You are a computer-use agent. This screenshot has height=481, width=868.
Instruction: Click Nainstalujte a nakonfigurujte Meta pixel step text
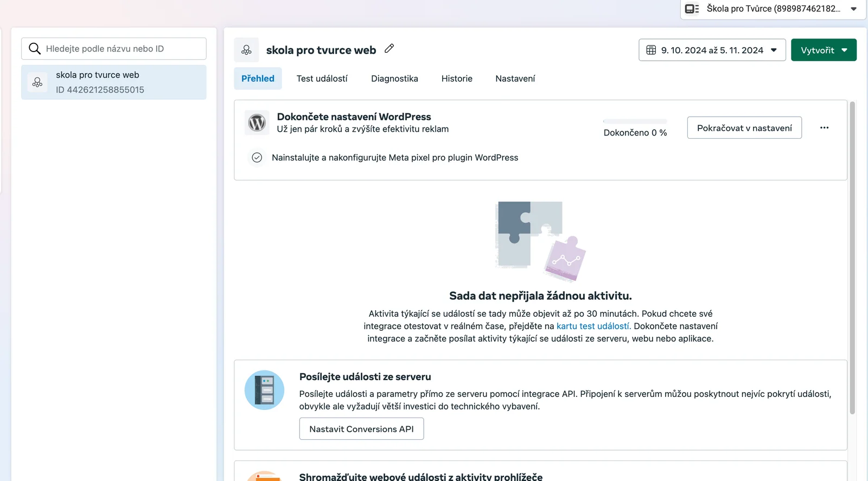point(395,158)
